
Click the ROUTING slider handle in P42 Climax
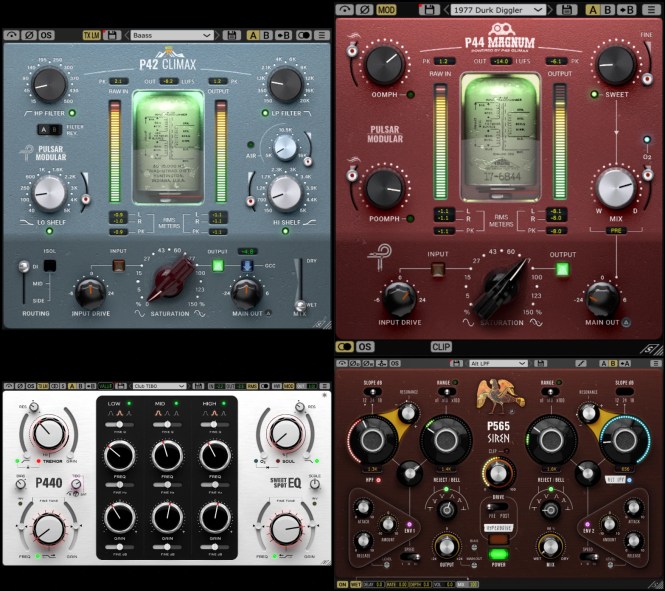23,267
